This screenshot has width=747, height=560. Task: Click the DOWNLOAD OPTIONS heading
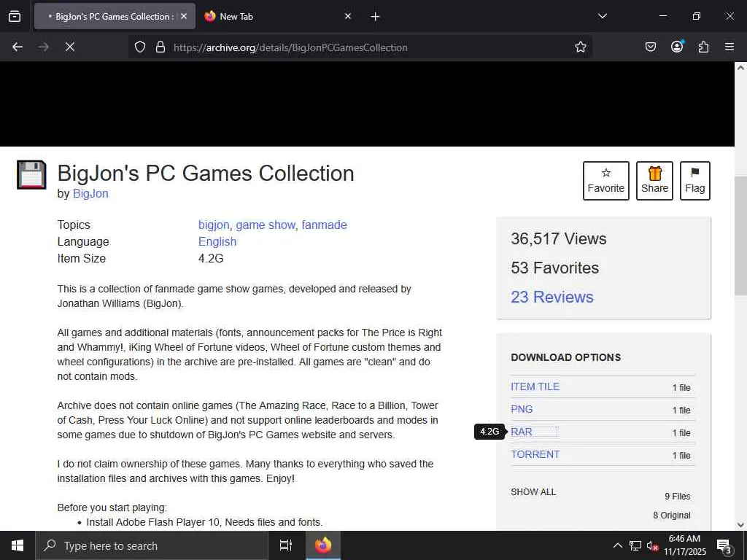[565, 357]
